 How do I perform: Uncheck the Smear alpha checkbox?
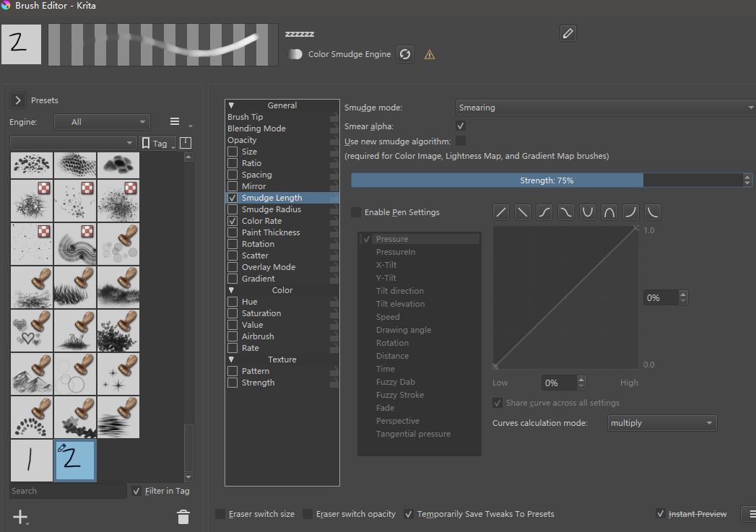point(461,126)
